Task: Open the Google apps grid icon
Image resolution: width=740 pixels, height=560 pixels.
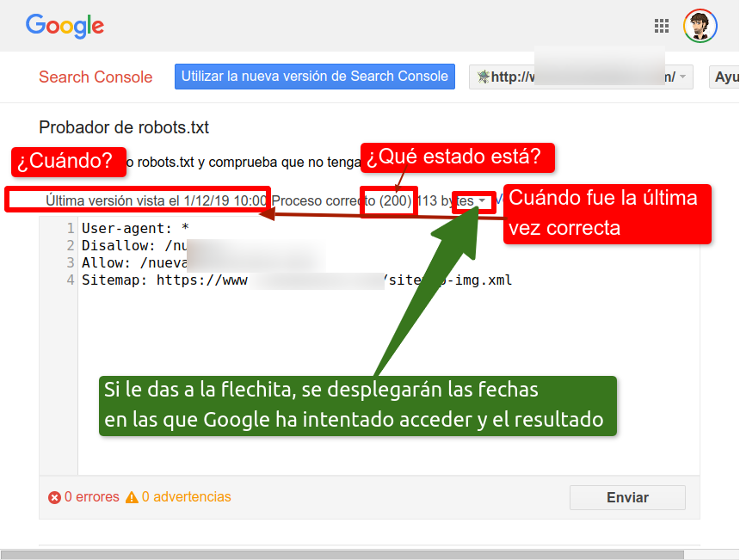Action: tap(662, 26)
